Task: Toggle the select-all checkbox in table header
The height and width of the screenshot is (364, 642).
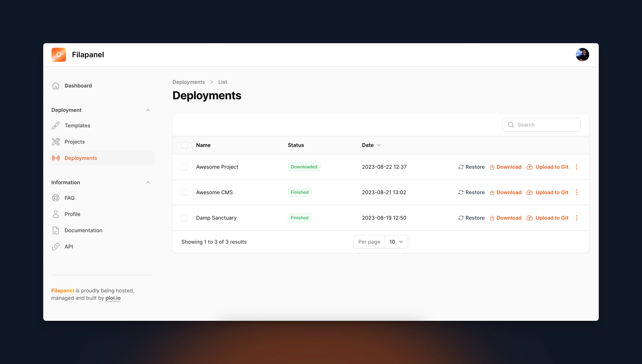Action: (x=184, y=145)
